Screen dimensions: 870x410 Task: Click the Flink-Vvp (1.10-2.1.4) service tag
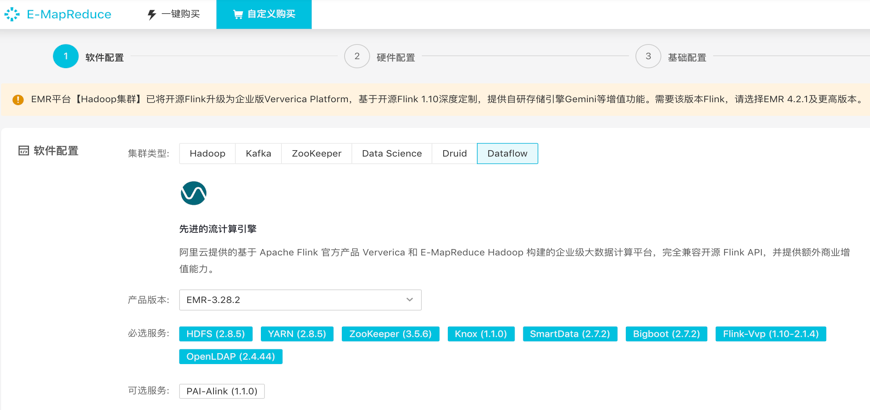click(x=771, y=334)
